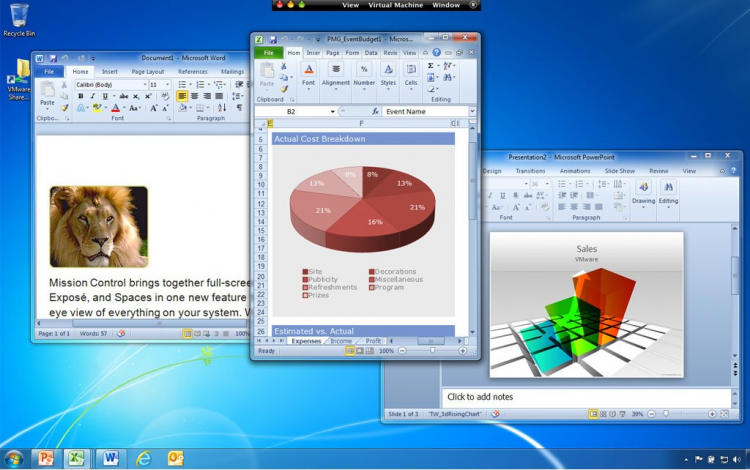This screenshot has height=470, width=750.
Task: Expand the Font group dropdown in Excel
Action: pos(309,89)
